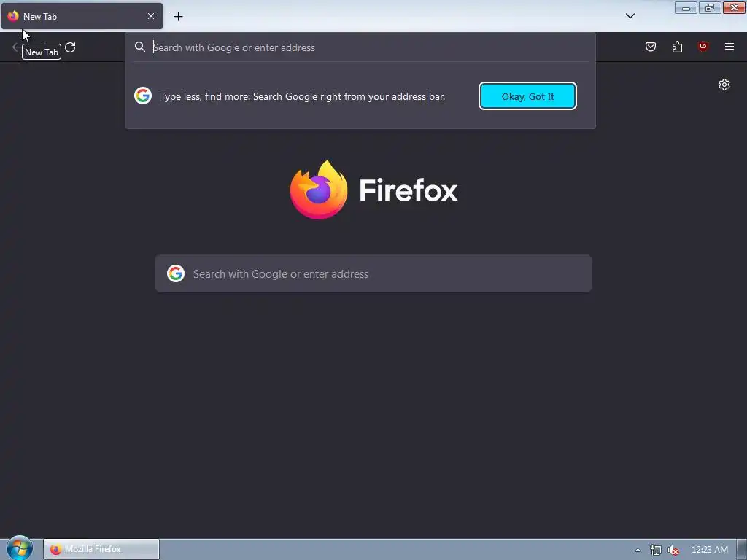Screen dimensions: 747x560
Task: Click the Okay, Got It button
Action: click(527, 96)
